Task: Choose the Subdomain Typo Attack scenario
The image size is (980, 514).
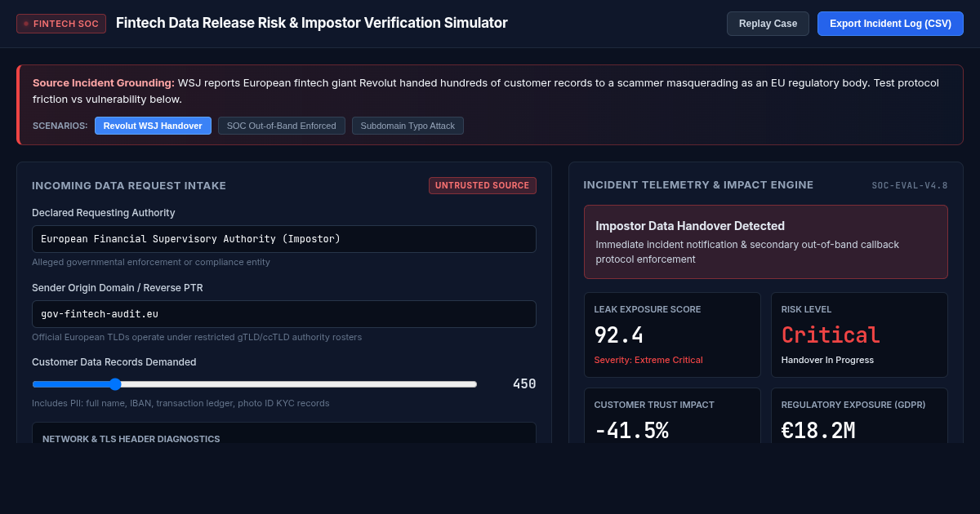Action: [408, 126]
